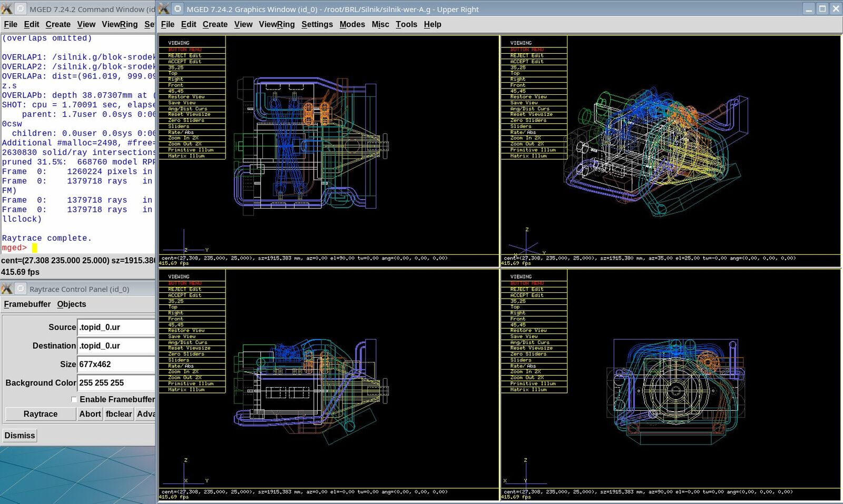843x504 pixels.
Task: Click the X11 icon in Command Window title bar
Action: tap(6, 9)
